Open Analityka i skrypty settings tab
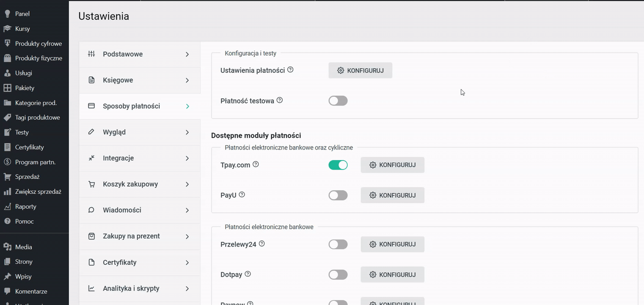Image resolution: width=644 pixels, height=305 pixels. coord(140,288)
